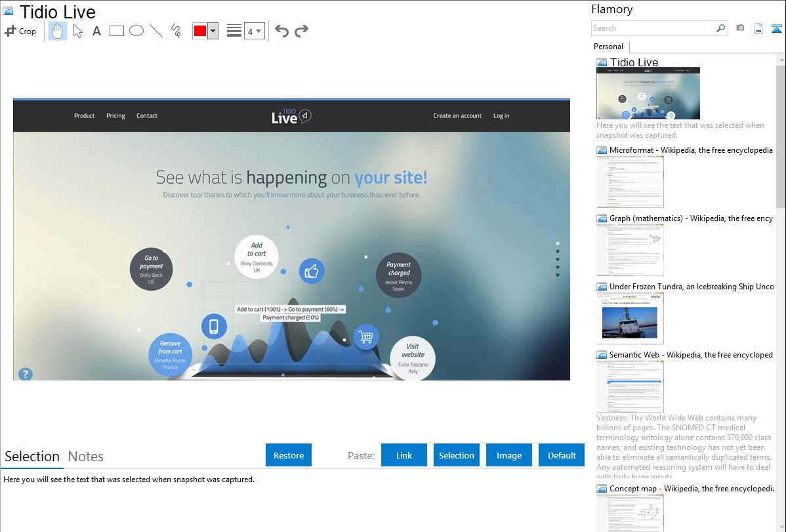Redo the last annotation
Image resolution: width=786 pixels, height=532 pixels.
point(301,31)
